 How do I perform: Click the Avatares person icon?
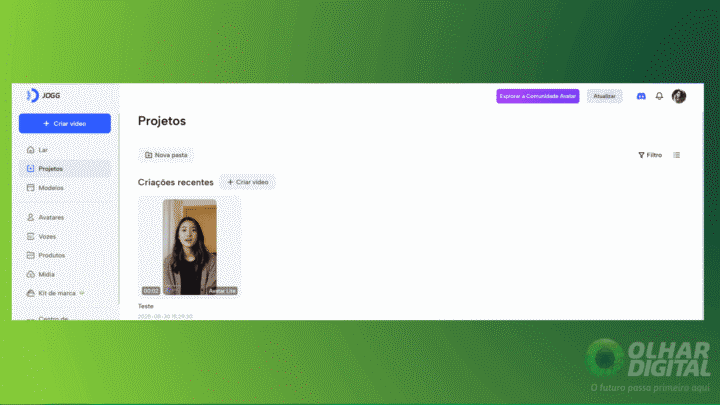point(30,216)
